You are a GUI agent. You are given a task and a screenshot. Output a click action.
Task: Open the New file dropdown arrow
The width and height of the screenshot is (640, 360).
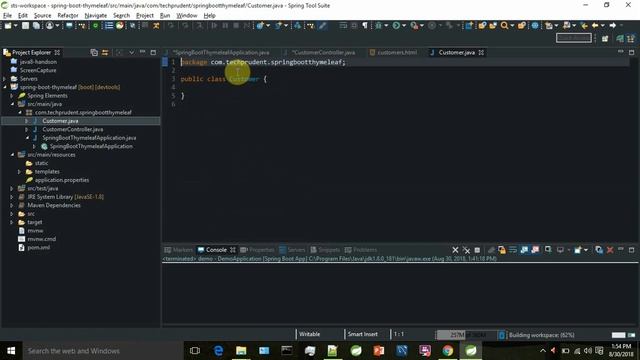(15, 26)
